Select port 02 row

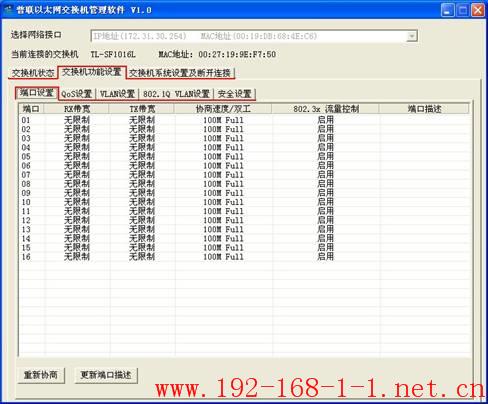pyautogui.click(x=245, y=129)
